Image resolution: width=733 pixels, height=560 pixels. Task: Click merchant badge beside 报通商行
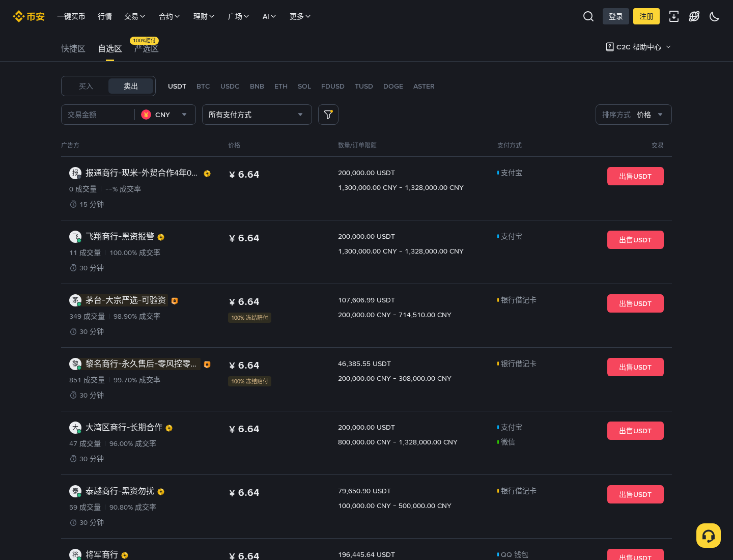[x=207, y=174]
